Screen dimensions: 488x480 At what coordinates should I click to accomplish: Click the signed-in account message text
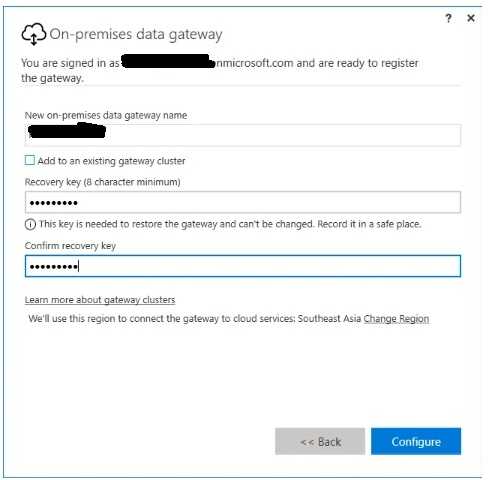point(220,70)
